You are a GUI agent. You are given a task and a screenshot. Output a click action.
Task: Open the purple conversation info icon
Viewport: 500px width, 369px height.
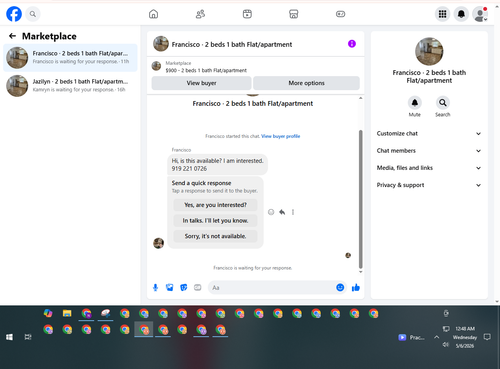click(x=352, y=44)
